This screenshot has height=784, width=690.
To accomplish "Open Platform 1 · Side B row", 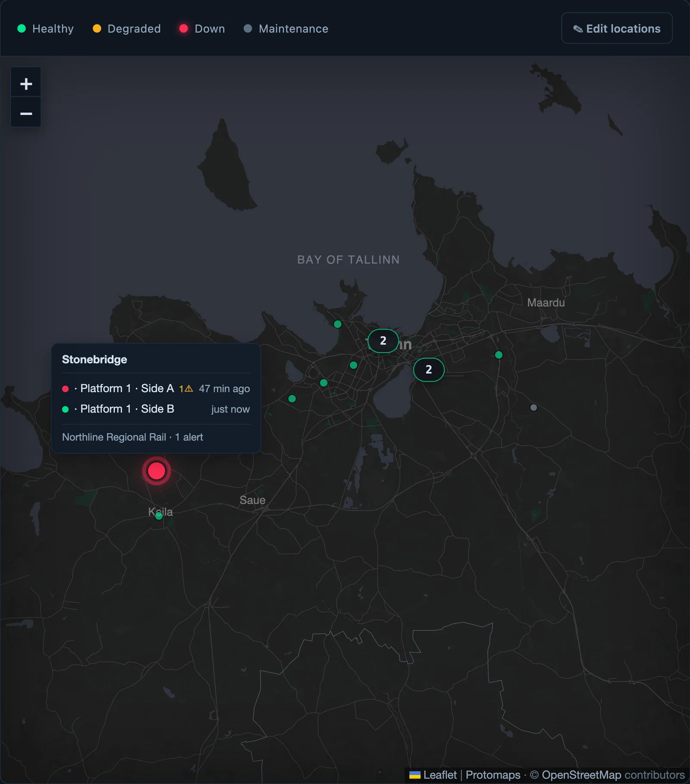I will pos(156,409).
